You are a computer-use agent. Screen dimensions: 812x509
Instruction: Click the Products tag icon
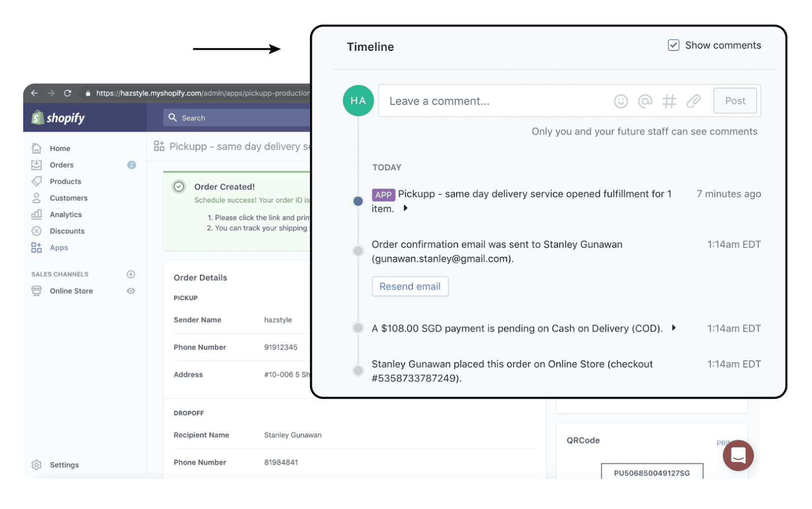click(37, 181)
